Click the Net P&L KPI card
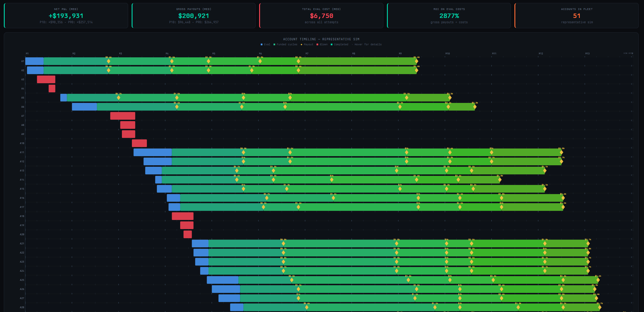 click(66, 15)
